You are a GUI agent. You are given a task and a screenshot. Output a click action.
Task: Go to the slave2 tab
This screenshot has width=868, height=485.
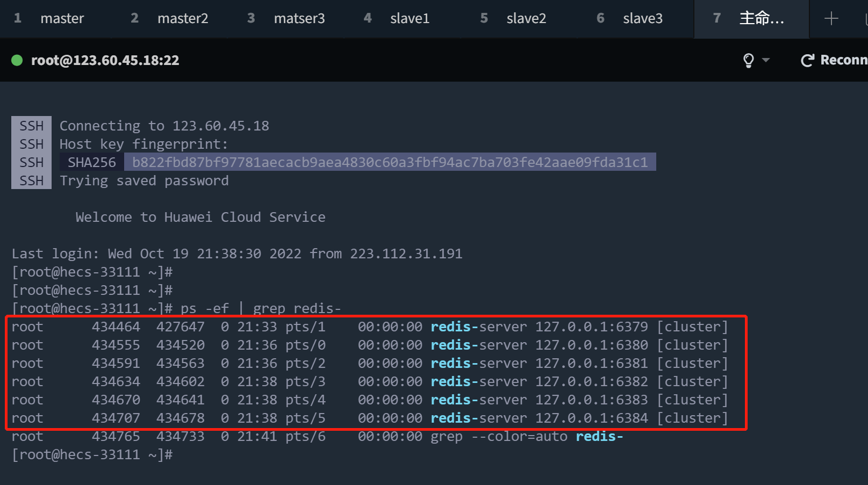[x=526, y=19]
